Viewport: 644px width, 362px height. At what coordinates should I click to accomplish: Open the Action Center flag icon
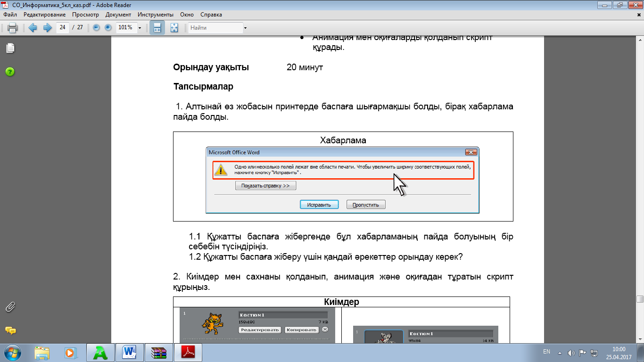tap(583, 353)
